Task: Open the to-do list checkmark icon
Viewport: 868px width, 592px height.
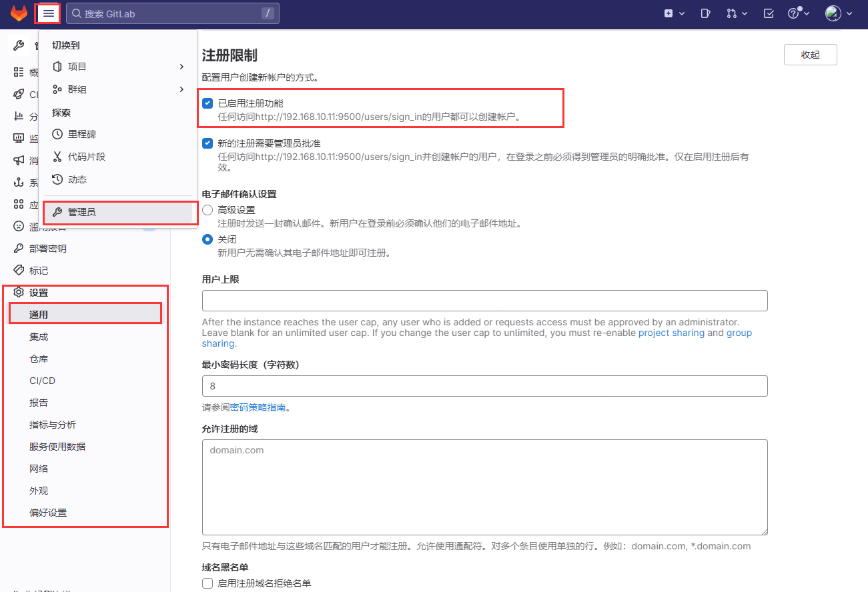Action: [769, 13]
